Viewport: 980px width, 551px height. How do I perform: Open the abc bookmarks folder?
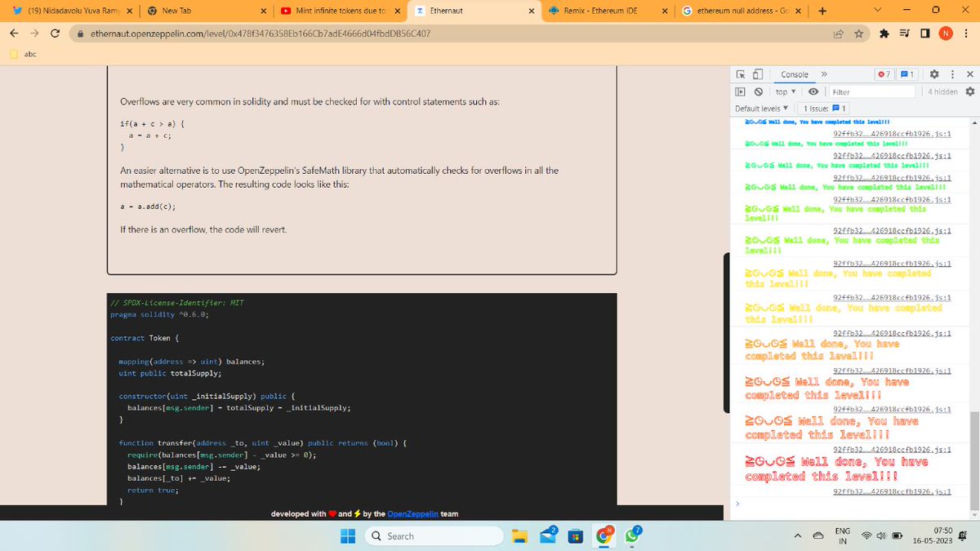[23, 55]
